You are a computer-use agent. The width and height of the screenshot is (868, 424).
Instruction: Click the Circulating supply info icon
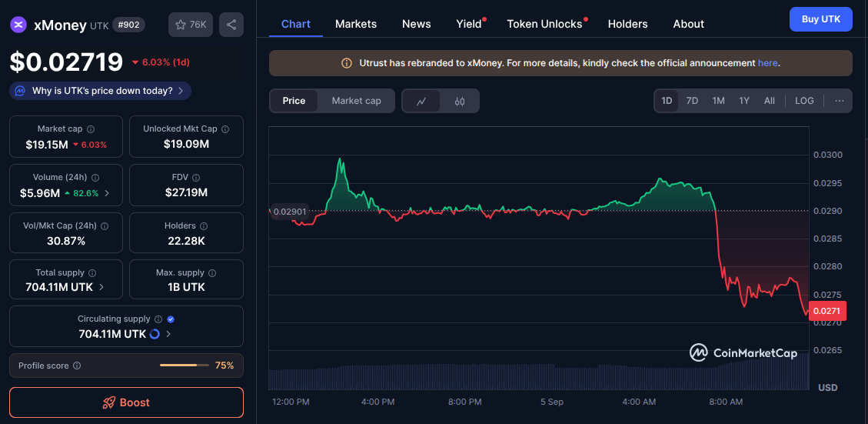(x=158, y=319)
